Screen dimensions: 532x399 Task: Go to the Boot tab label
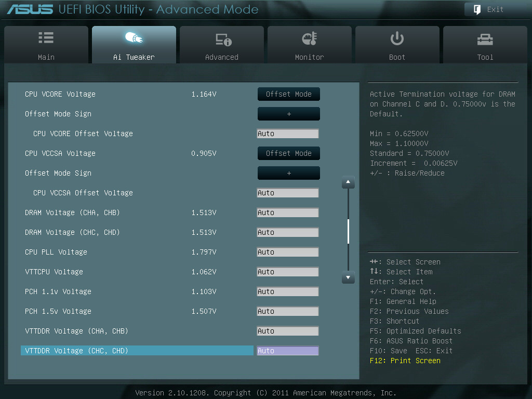coord(397,57)
